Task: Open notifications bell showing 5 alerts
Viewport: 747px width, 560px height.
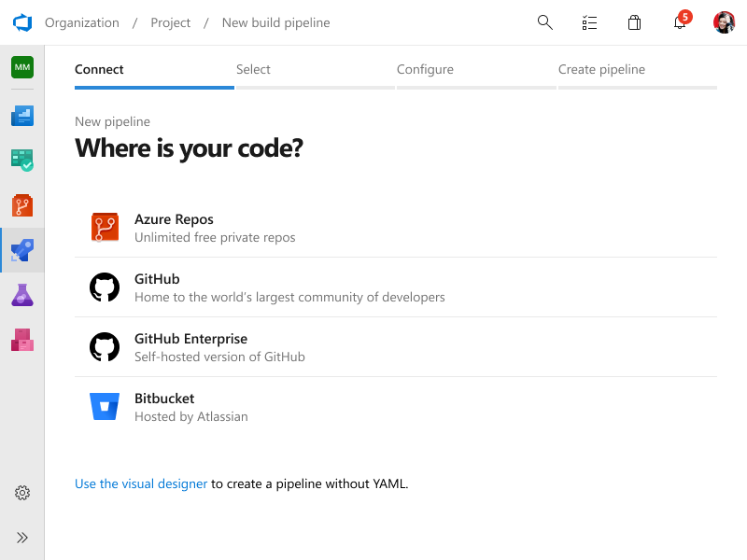Action: [680, 22]
